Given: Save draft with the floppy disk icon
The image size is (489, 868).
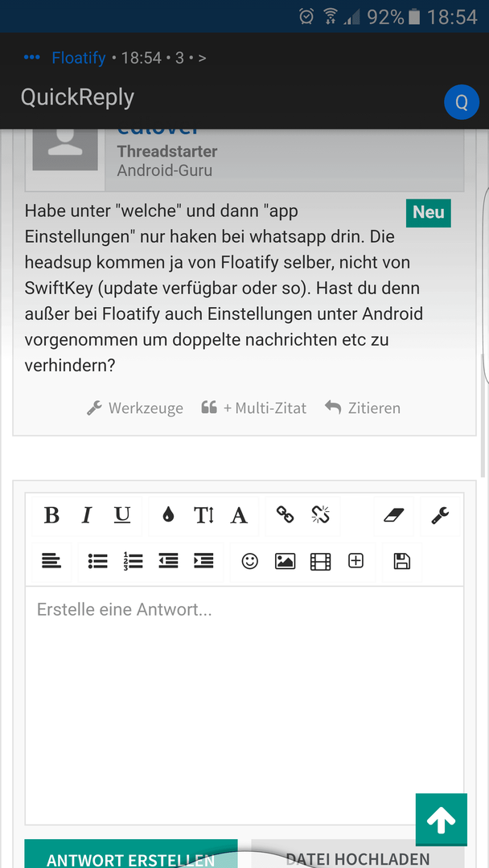Looking at the screenshot, I should coord(401,562).
